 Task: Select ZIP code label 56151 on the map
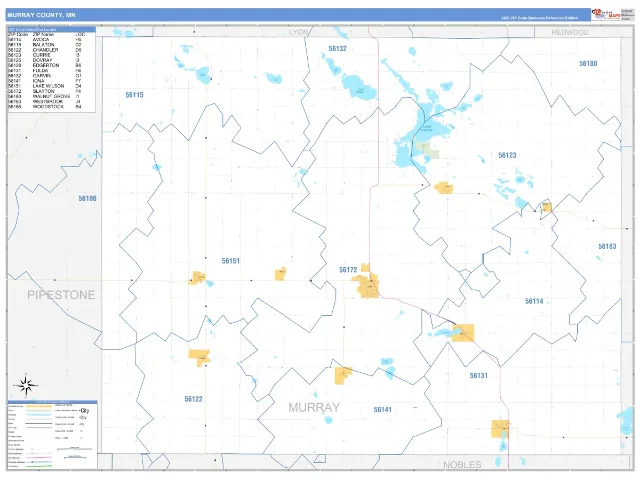(231, 261)
